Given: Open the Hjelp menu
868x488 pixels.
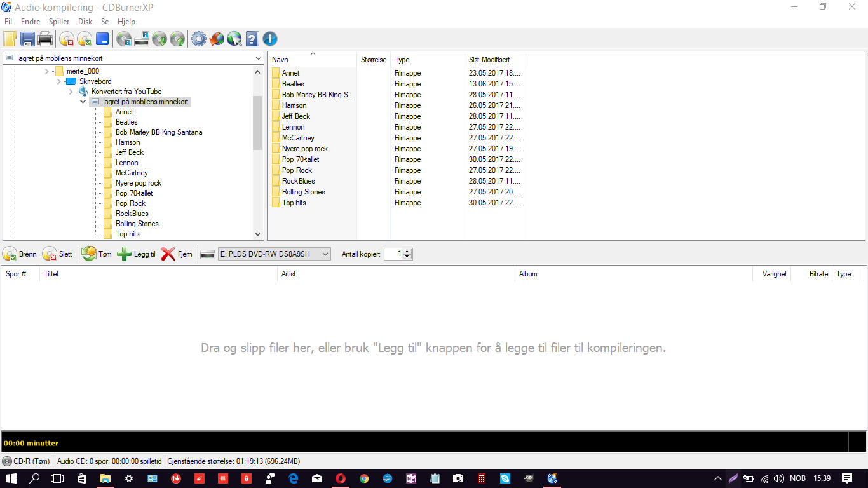Looking at the screenshot, I should [x=126, y=22].
